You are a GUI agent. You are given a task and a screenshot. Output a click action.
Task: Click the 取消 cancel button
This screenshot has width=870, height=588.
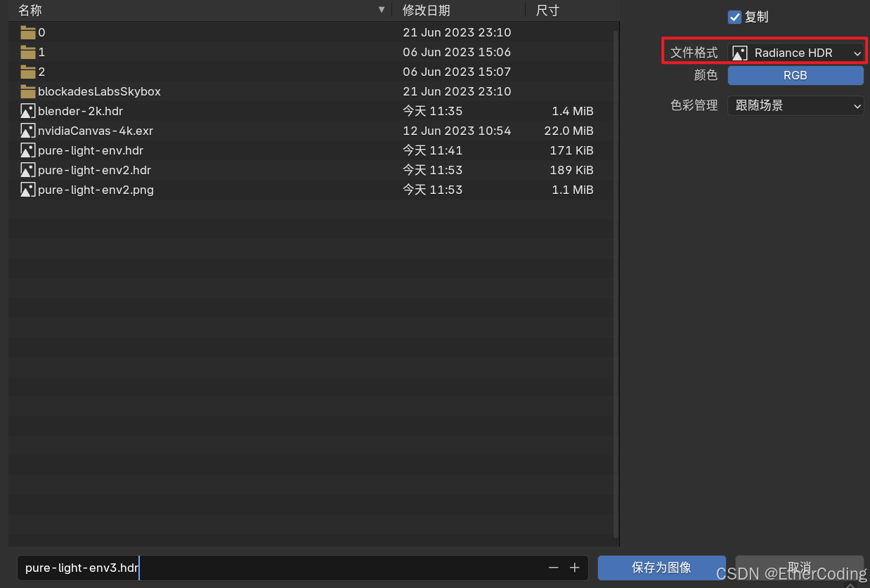pos(800,568)
